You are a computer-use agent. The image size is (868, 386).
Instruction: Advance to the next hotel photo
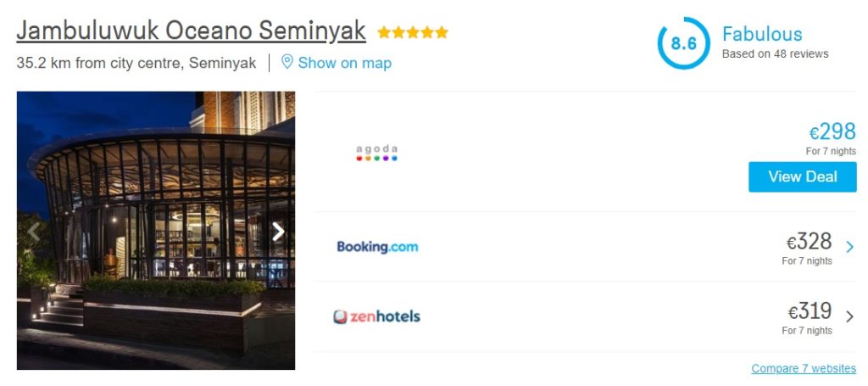point(278,231)
